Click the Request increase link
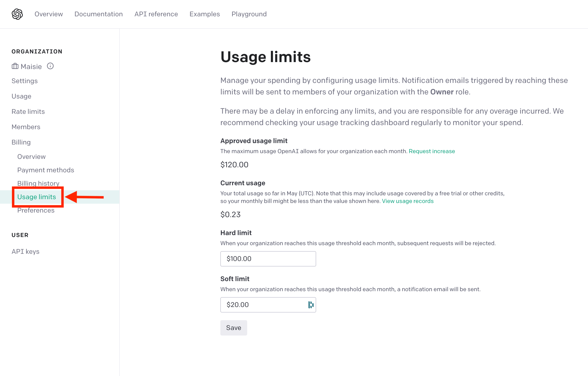Image resolution: width=588 pixels, height=376 pixels. [x=432, y=151]
